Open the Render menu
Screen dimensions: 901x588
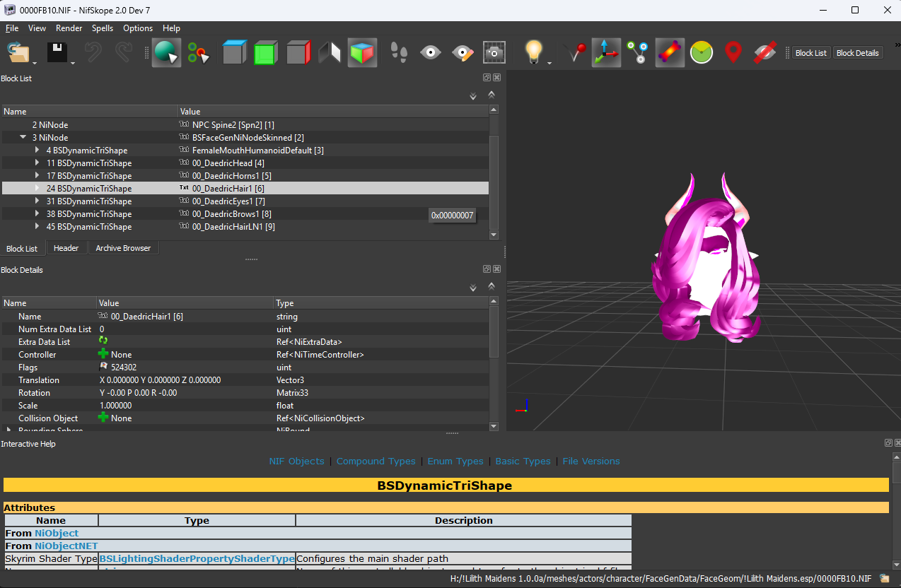69,28
